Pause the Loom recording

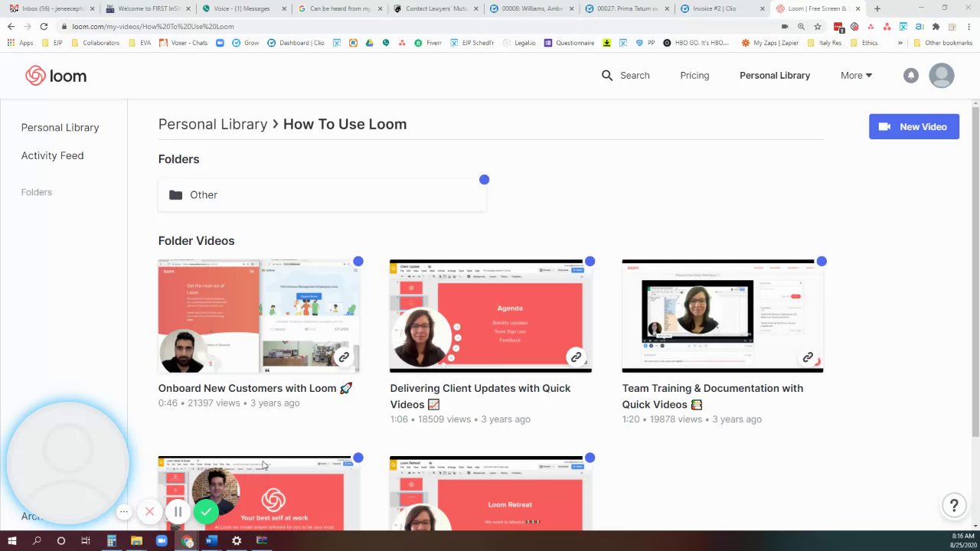pos(178,511)
